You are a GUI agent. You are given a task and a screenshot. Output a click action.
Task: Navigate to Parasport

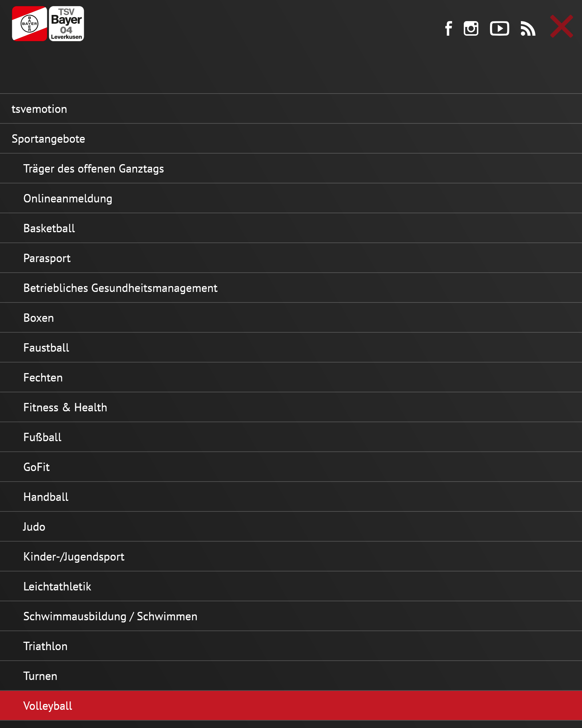[47, 258]
